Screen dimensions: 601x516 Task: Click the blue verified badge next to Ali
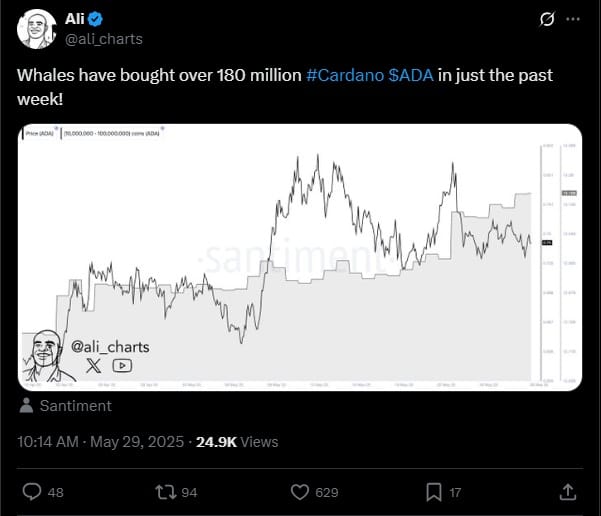95,19
